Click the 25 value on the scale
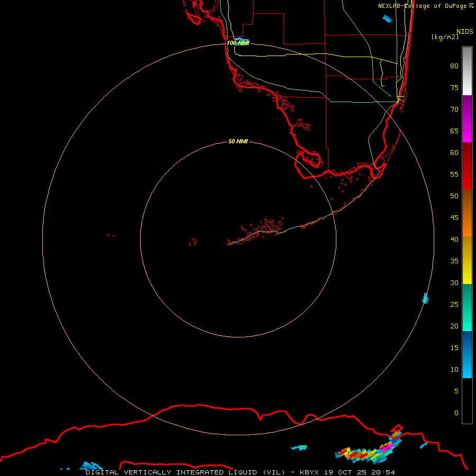This screenshot has width=476, height=476. click(x=454, y=304)
